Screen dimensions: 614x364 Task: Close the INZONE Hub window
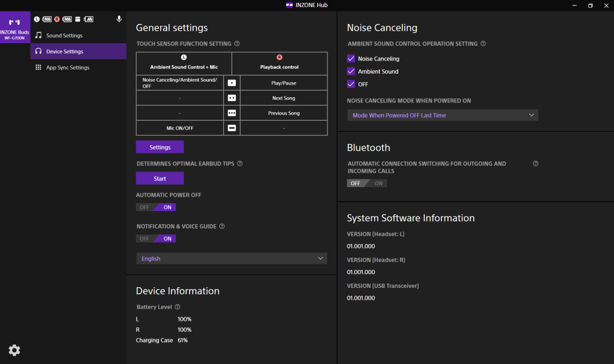(606, 5)
